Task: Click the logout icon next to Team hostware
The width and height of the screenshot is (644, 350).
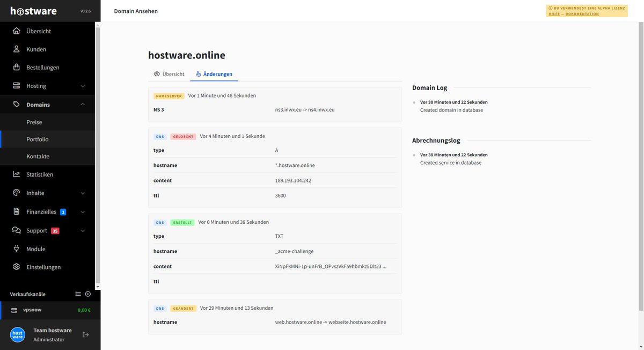Action: pos(85,334)
